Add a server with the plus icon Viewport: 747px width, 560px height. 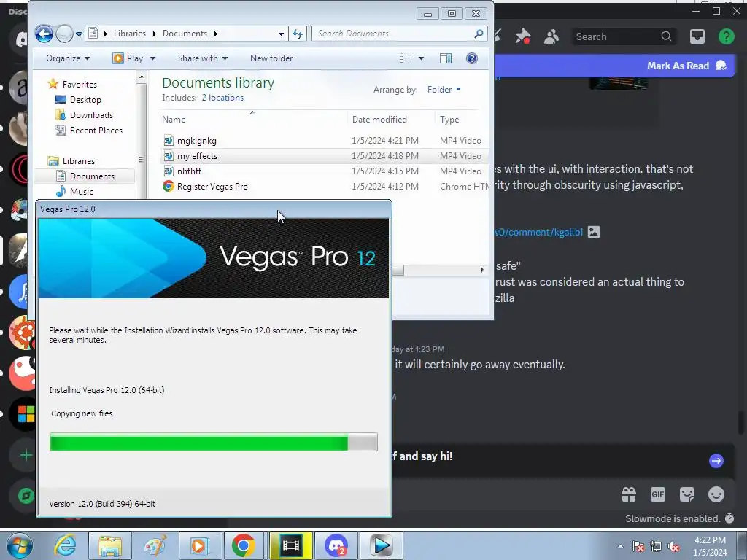[26, 455]
